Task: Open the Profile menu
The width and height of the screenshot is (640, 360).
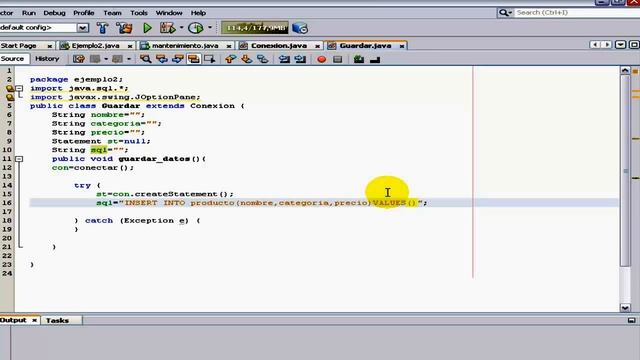Action: click(84, 13)
